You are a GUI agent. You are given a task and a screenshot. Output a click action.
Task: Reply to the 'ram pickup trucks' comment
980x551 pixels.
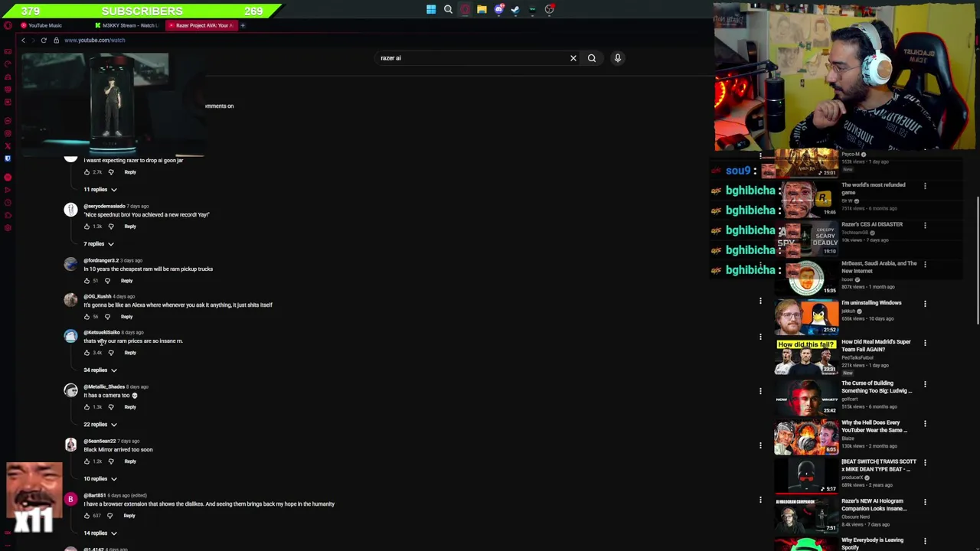pos(126,281)
